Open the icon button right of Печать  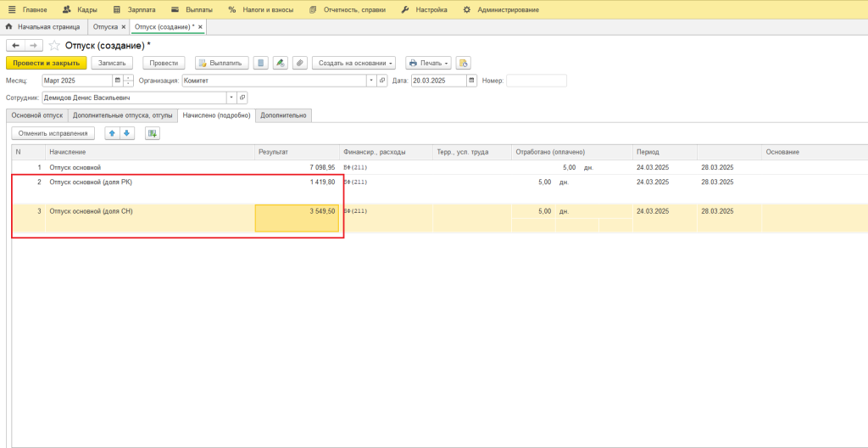point(464,63)
